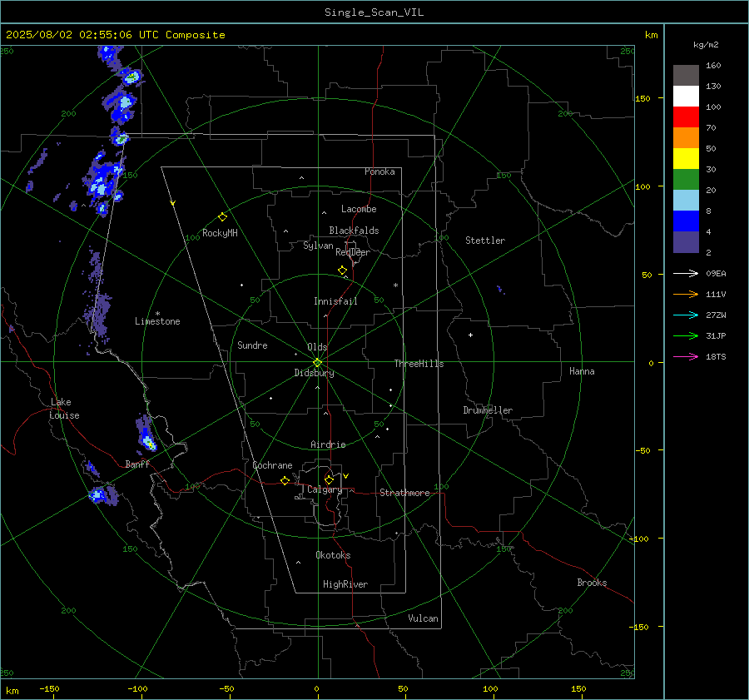Click the Ponoka city label
749x700 pixels.
[x=379, y=171]
